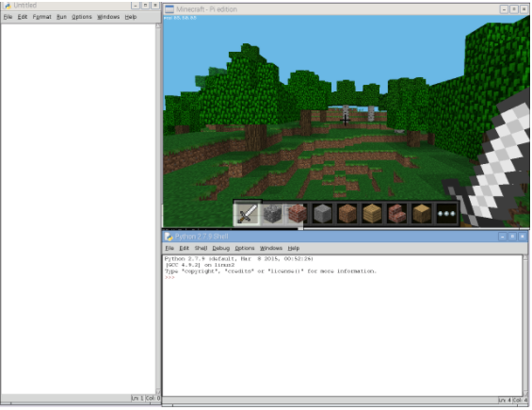Open Options menu in the Python Shell
The image size is (532, 410).
[244, 248]
